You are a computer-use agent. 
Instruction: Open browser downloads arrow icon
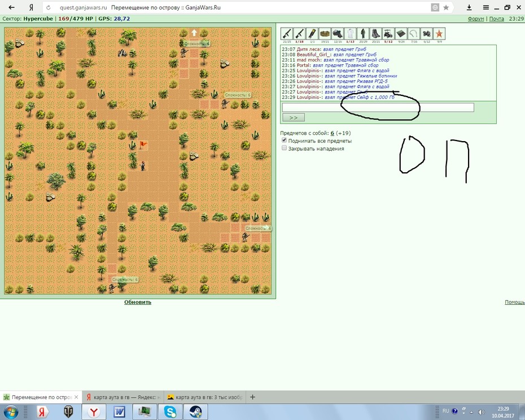pyautogui.click(x=469, y=7)
